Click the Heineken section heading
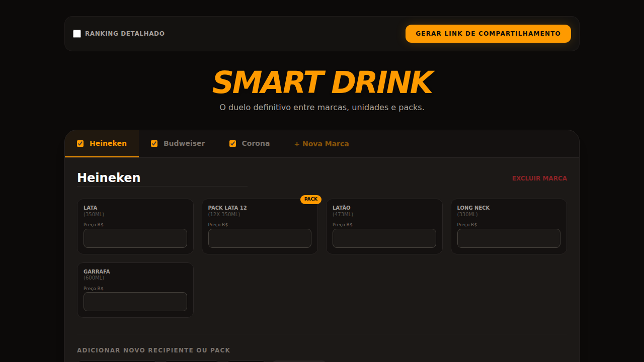This screenshot has height=362, width=644. click(x=109, y=177)
